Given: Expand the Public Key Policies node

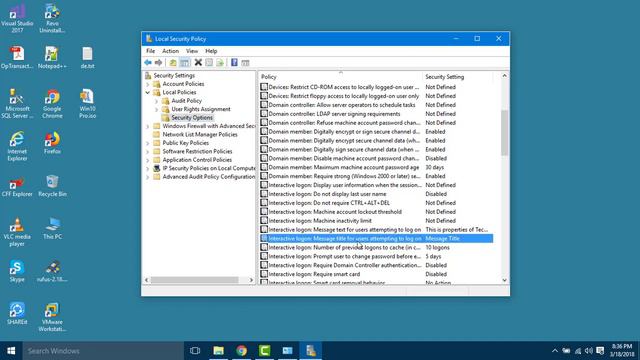Looking at the screenshot, I should [148, 143].
